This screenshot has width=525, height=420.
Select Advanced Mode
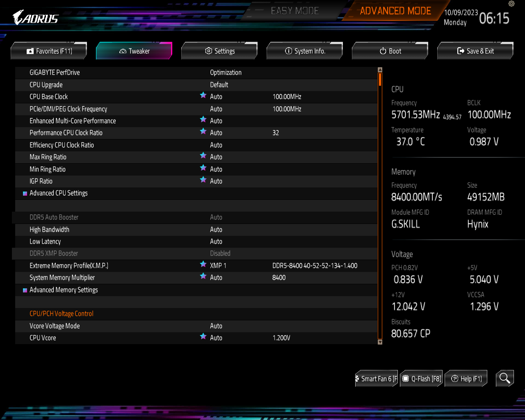(x=395, y=11)
